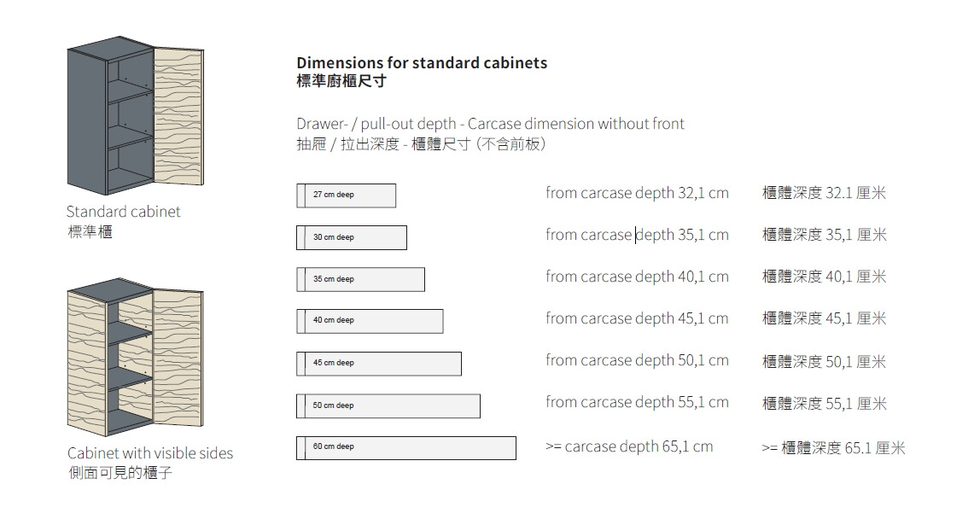Select the 60 cm deep drawer bar
980x519 pixels.
coord(405,447)
